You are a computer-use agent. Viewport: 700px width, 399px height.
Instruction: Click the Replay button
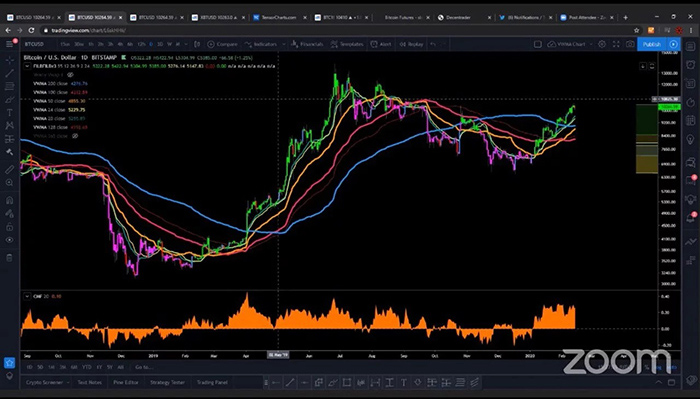click(x=411, y=44)
